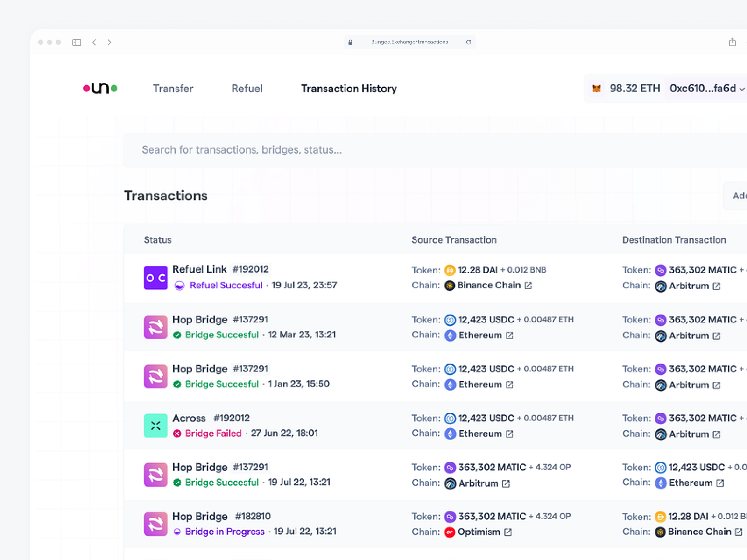Click the transaction search input field
The width and height of the screenshot is (747, 560).
coord(327,150)
